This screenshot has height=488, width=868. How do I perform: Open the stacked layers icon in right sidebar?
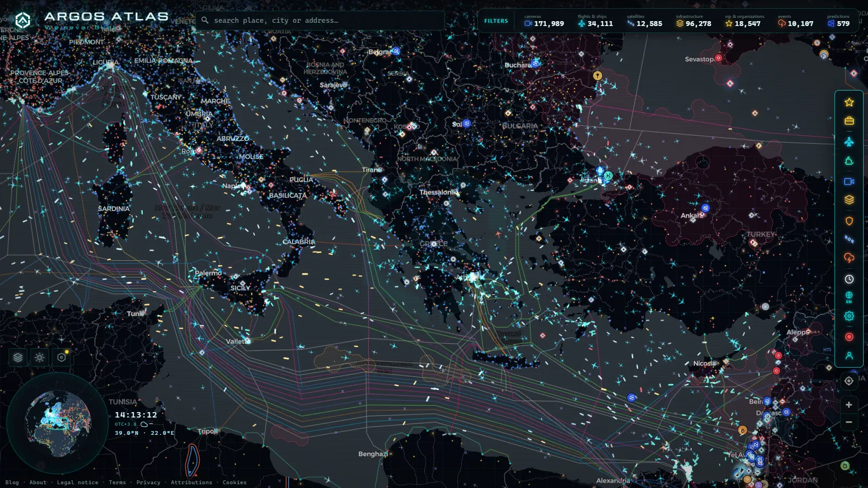pyautogui.click(x=849, y=200)
